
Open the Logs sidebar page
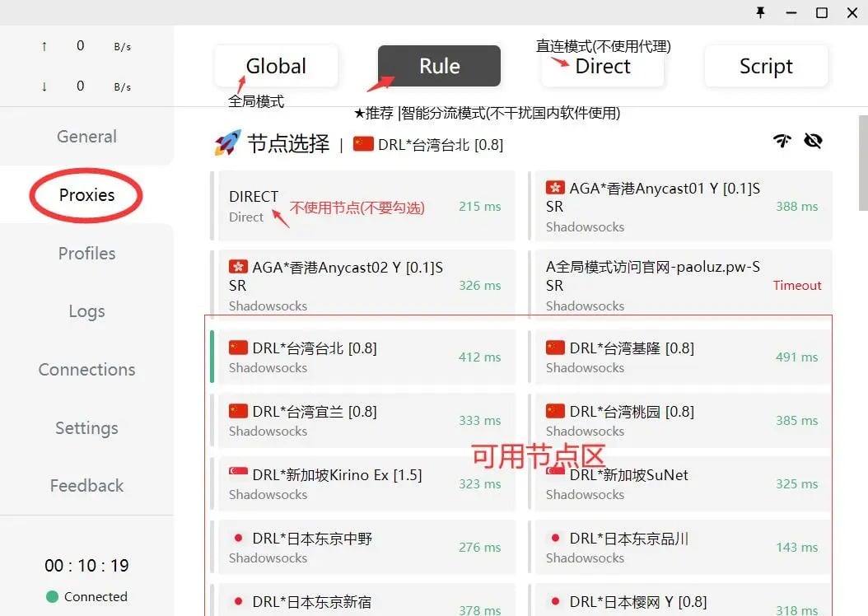pos(86,311)
